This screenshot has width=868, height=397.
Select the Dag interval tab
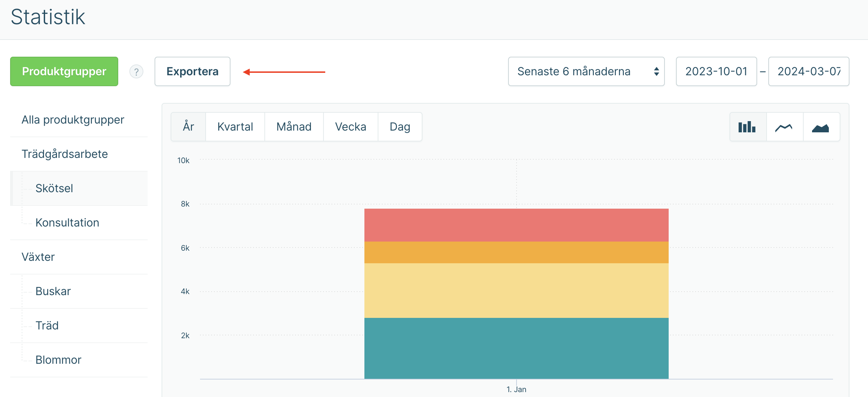pos(400,127)
